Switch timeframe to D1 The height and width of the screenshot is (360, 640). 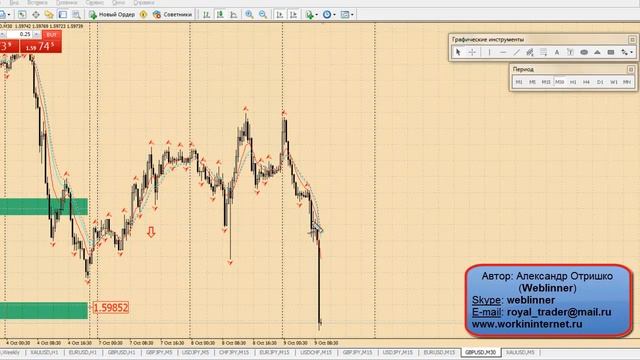coord(600,82)
